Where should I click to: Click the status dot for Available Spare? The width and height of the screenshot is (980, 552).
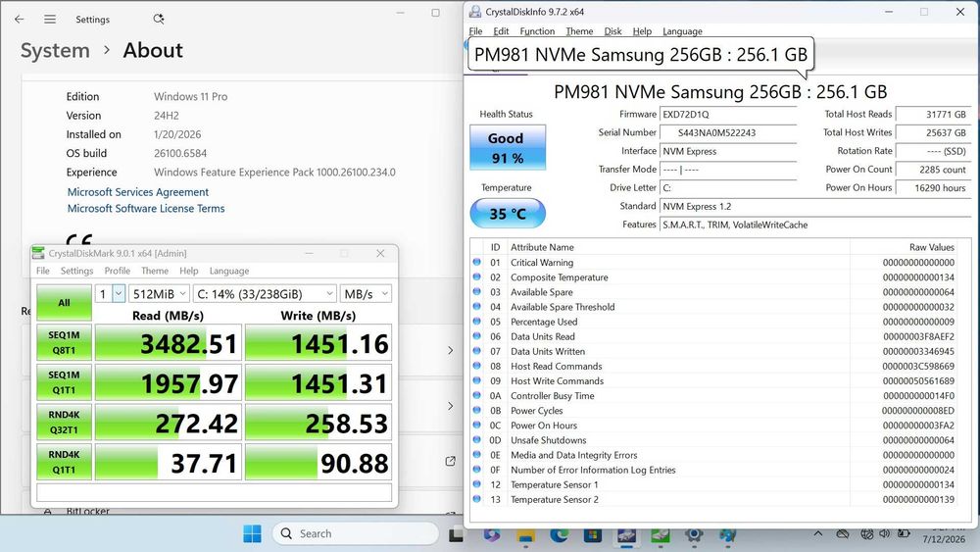[477, 292]
